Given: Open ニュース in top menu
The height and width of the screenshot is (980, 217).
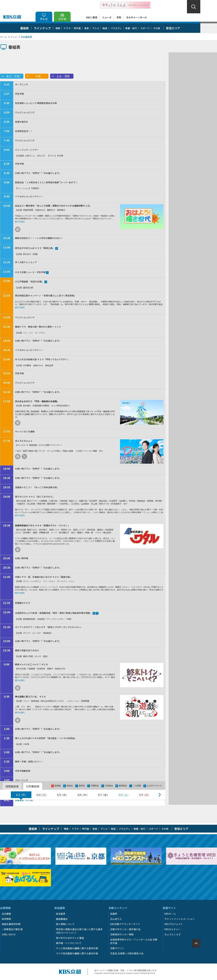Looking at the screenshot, I should click(x=107, y=17).
